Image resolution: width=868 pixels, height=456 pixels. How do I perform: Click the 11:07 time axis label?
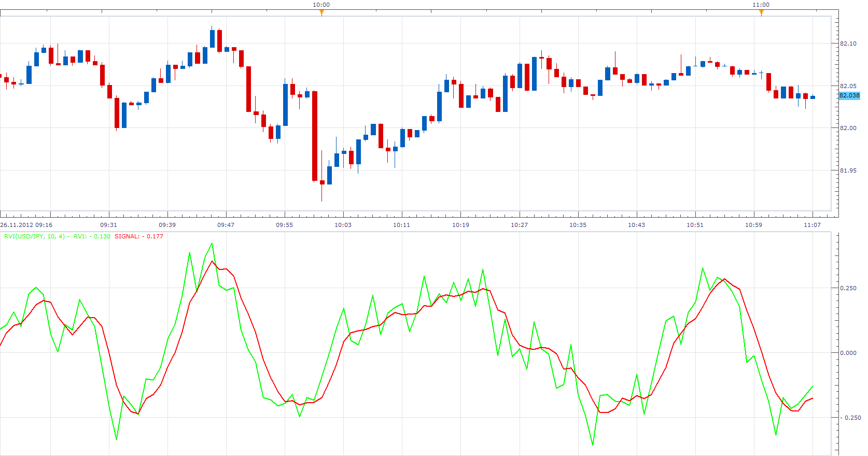813,225
